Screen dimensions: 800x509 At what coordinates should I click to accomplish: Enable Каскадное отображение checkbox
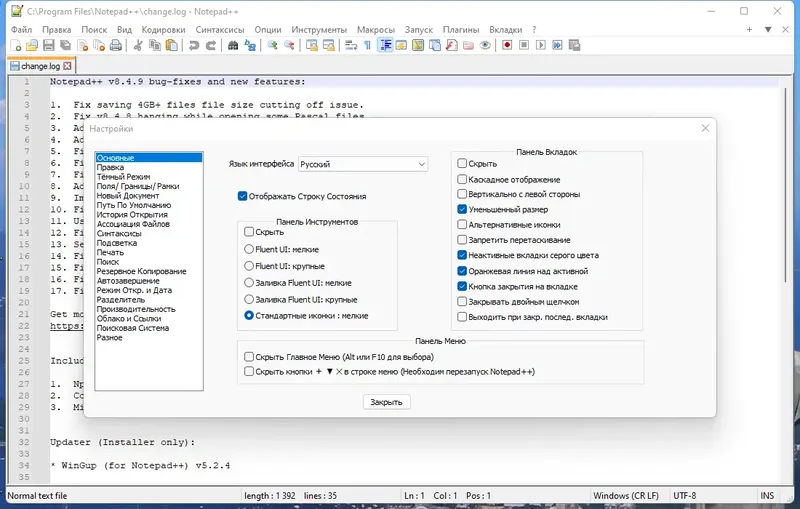[462, 180]
